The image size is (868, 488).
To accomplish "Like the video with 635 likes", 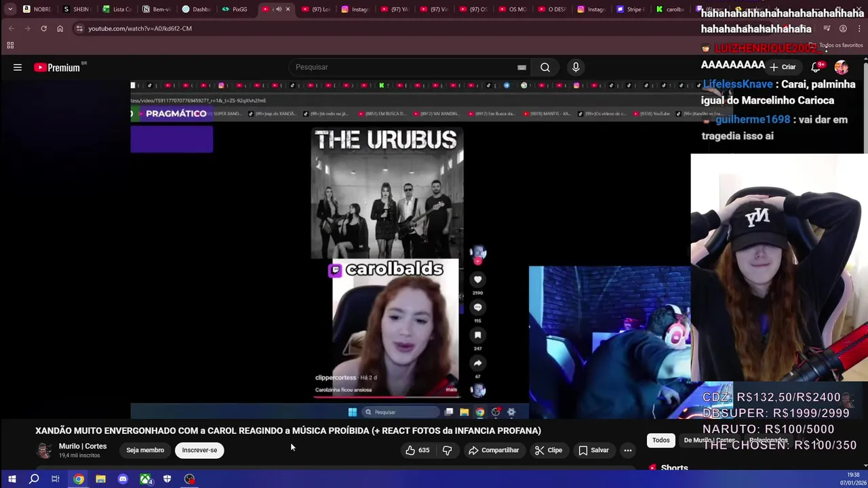I will click(416, 450).
